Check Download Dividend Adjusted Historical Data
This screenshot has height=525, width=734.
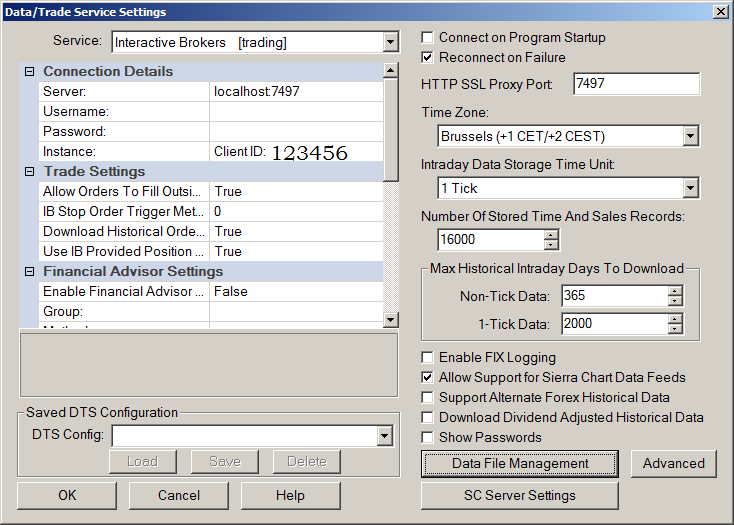tap(427, 417)
